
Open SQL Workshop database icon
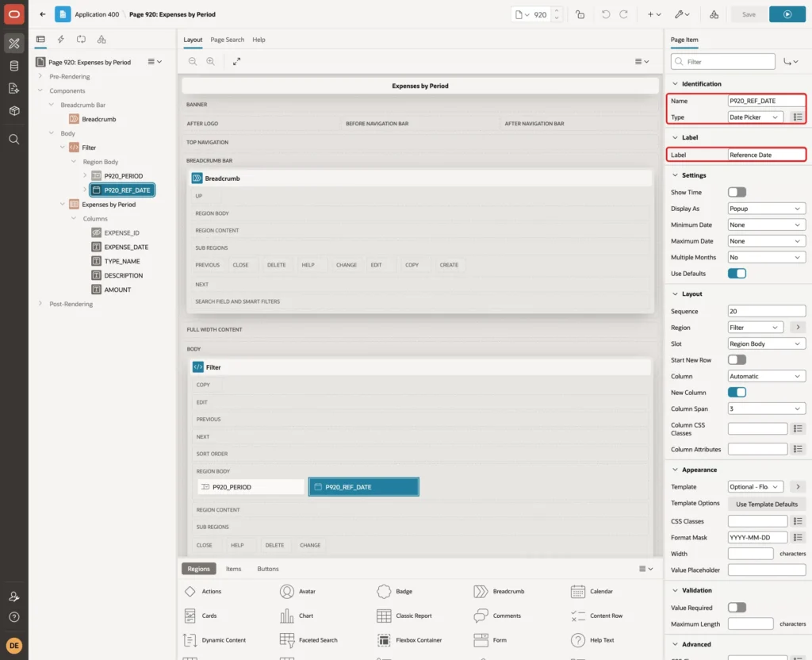point(14,66)
